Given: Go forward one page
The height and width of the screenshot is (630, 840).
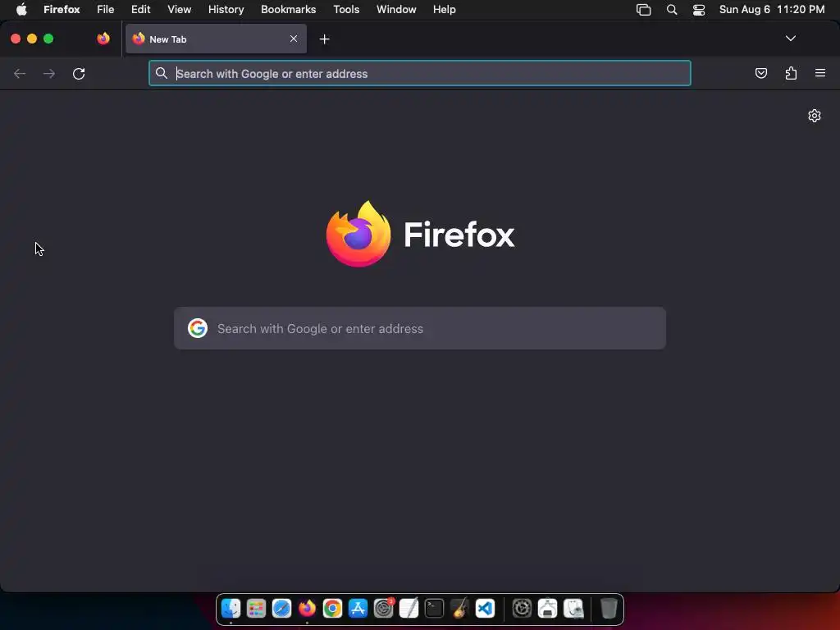Looking at the screenshot, I should tap(48, 73).
